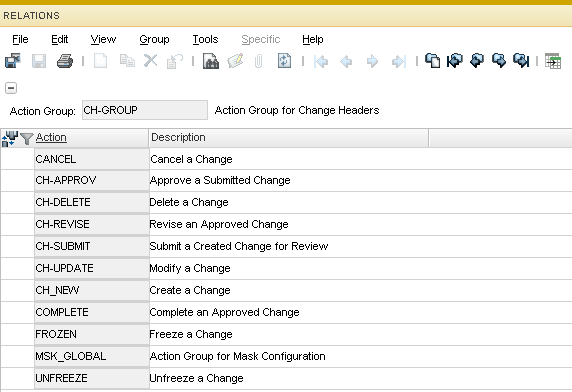
Task: Click the grid sort icon beside Action header
Action: (9, 139)
